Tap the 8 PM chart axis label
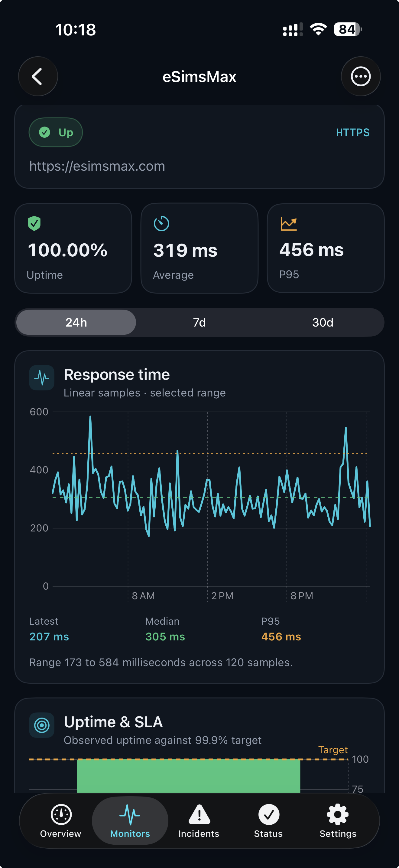This screenshot has width=399, height=868. click(x=302, y=596)
